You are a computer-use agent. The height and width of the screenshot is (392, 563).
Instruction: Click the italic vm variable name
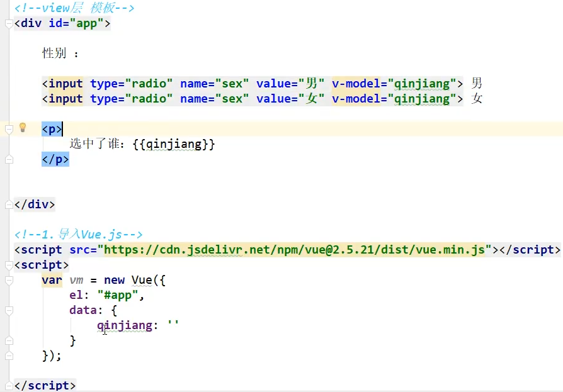click(x=76, y=280)
